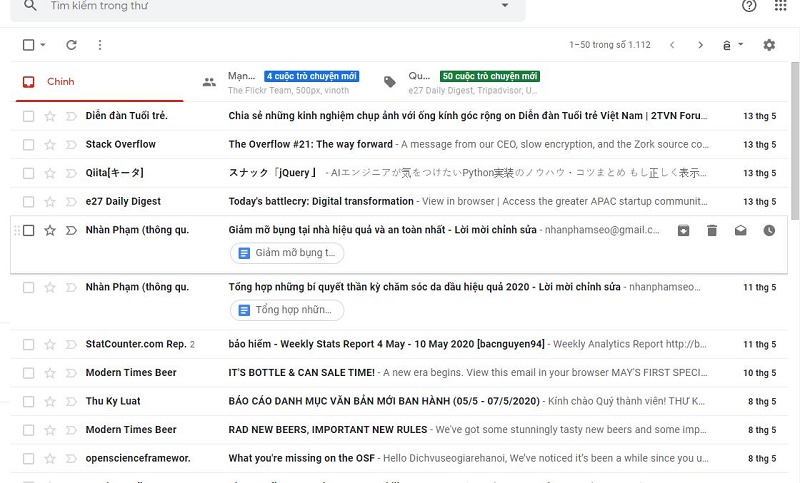Image resolution: width=800 pixels, height=483 pixels.
Task: Star the Diễn đàn Tuổi trẻ email
Action: 49,116
